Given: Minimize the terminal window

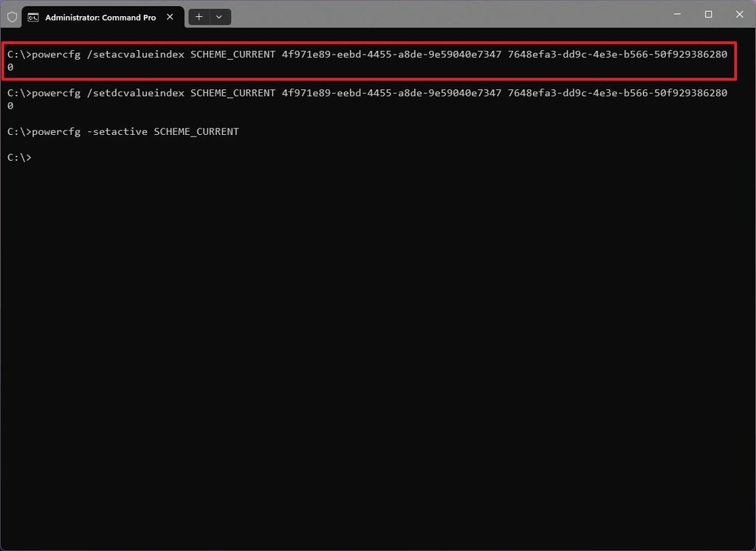Looking at the screenshot, I should tap(676, 14).
